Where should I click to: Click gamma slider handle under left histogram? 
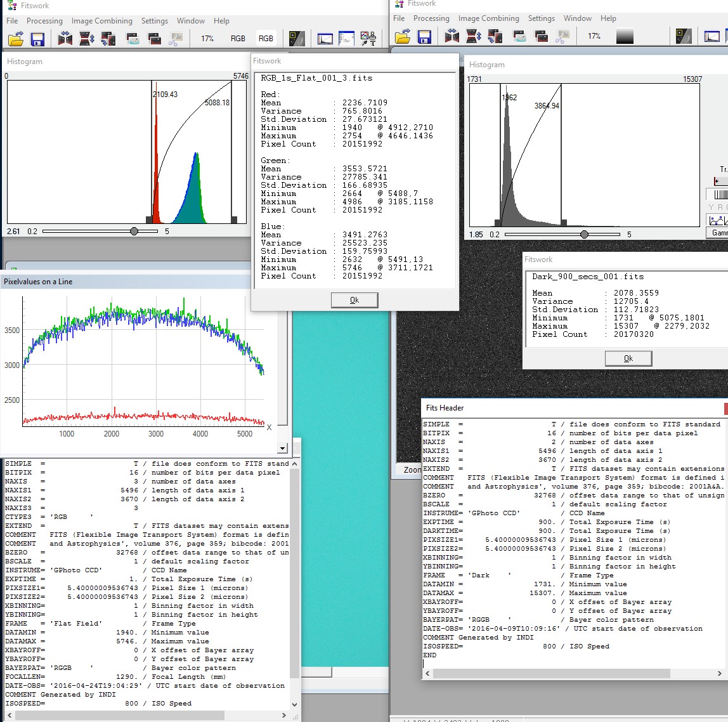pos(134,232)
